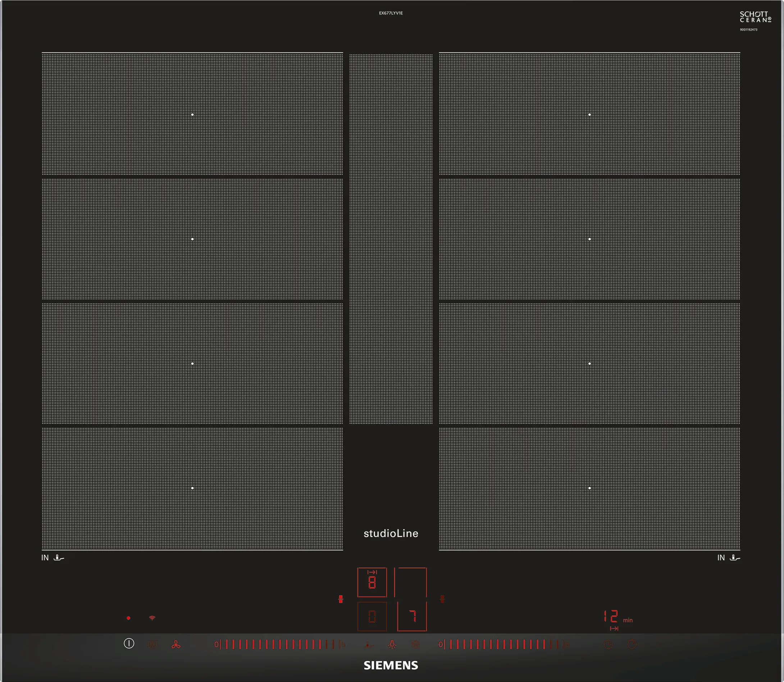Set left power slider to middle level

[x=280, y=645]
